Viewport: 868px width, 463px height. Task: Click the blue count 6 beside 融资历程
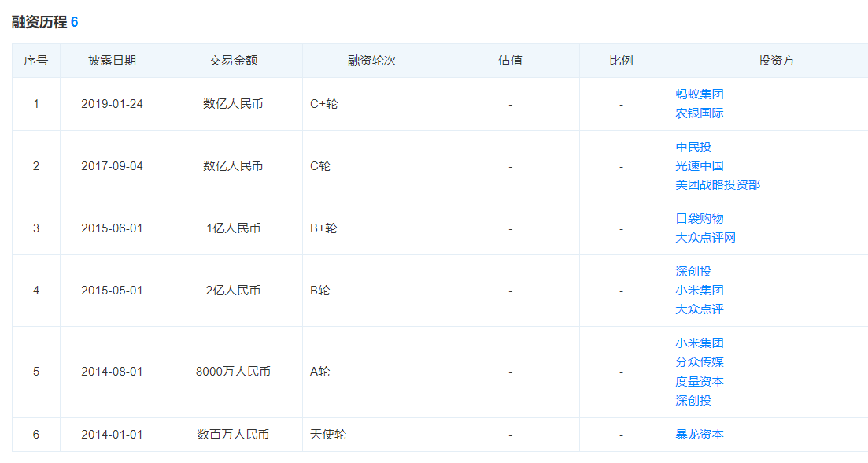[x=74, y=22]
